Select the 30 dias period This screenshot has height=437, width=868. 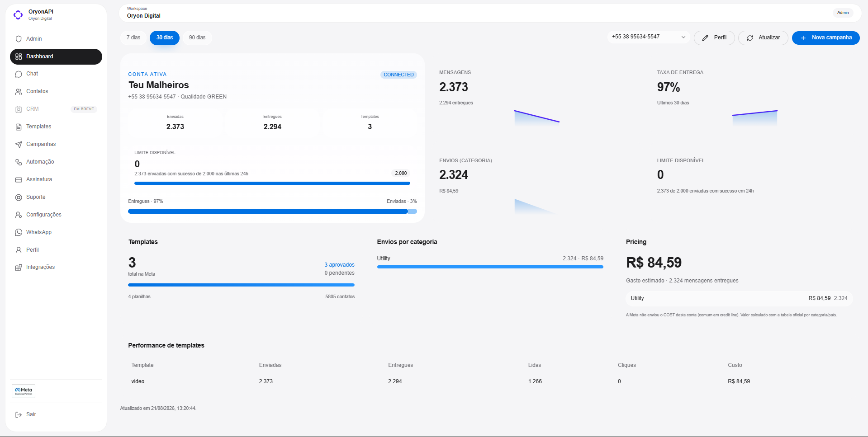coord(165,38)
